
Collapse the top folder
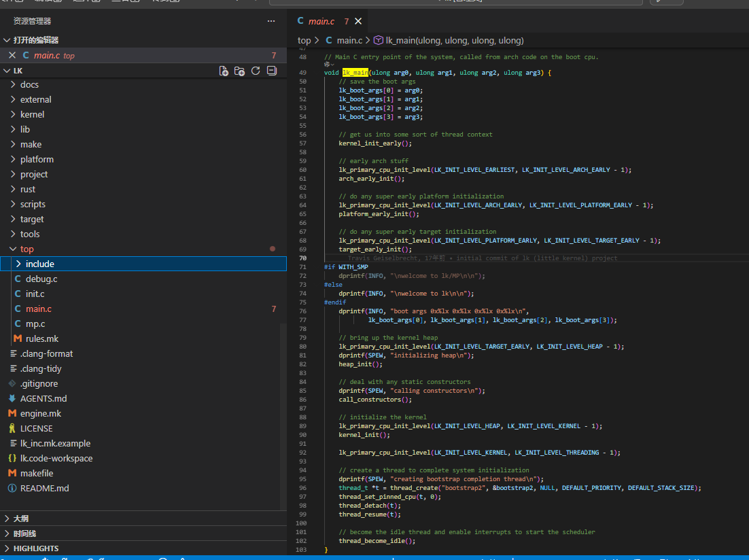[x=27, y=249]
